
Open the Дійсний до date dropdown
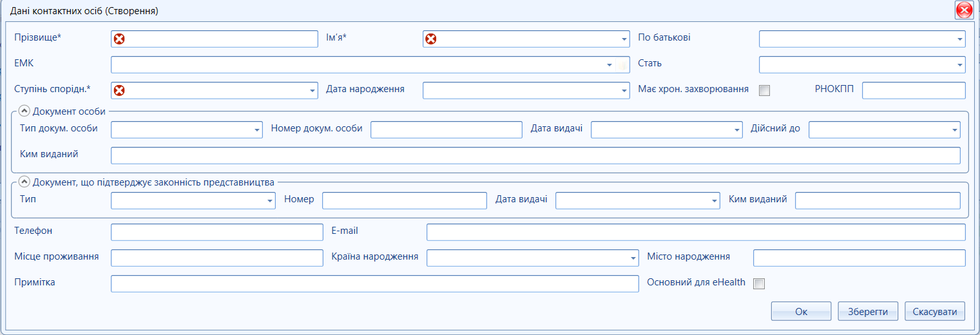(x=954, y=130)
